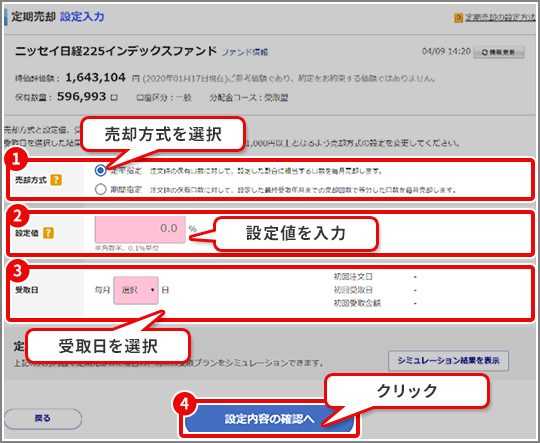
Task: Open 定期売却の設定方法 help link
Action: click(500, 18)
